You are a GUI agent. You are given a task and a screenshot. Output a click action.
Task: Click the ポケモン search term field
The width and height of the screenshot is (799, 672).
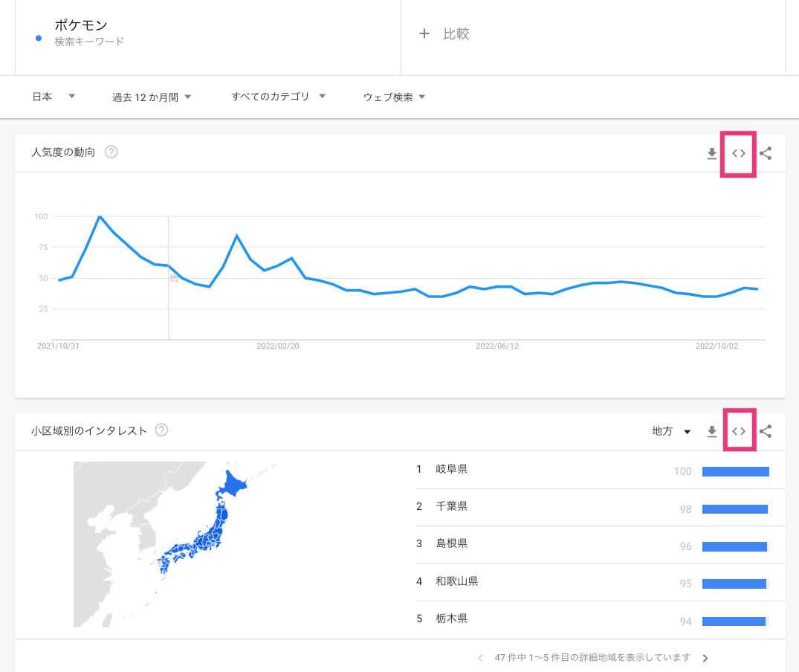pyautogui.click(x=82, y=27)
